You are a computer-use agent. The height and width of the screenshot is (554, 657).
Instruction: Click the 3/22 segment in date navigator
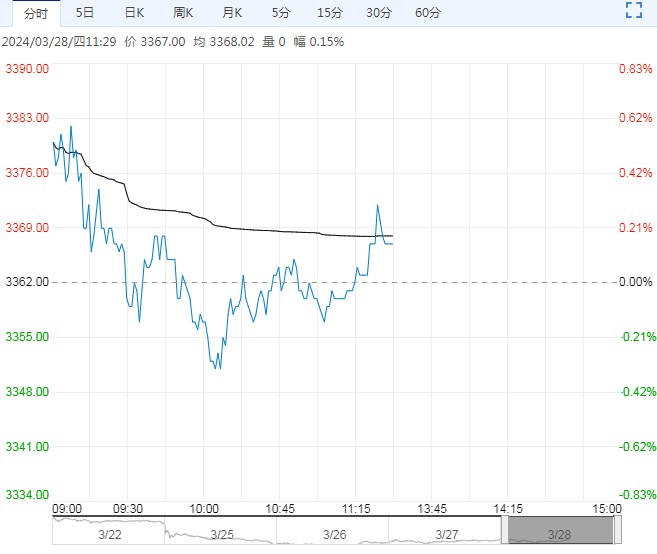(x=108, y=534)
